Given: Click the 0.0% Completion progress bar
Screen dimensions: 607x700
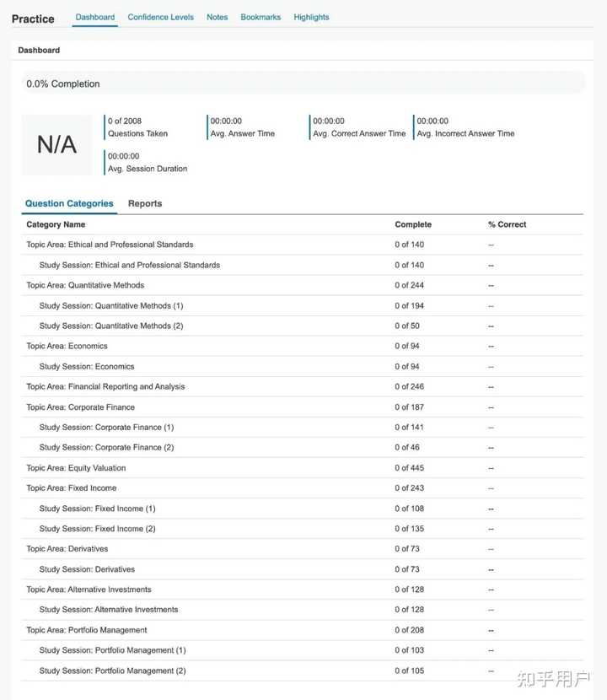Looking at the screenshot, I should (x=303, y=83).
